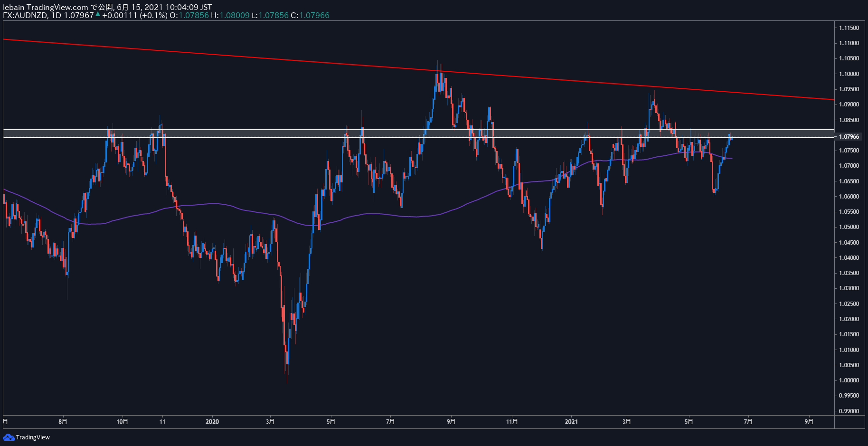Click the close value C:1.07966
The image size is (868, 446).
tap(310, 15)
